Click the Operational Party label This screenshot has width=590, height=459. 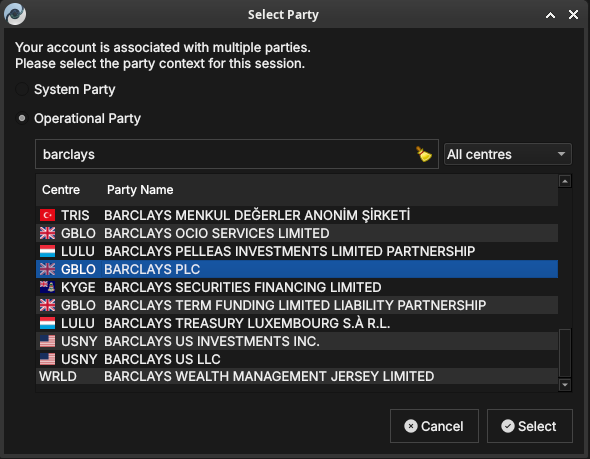87,119
